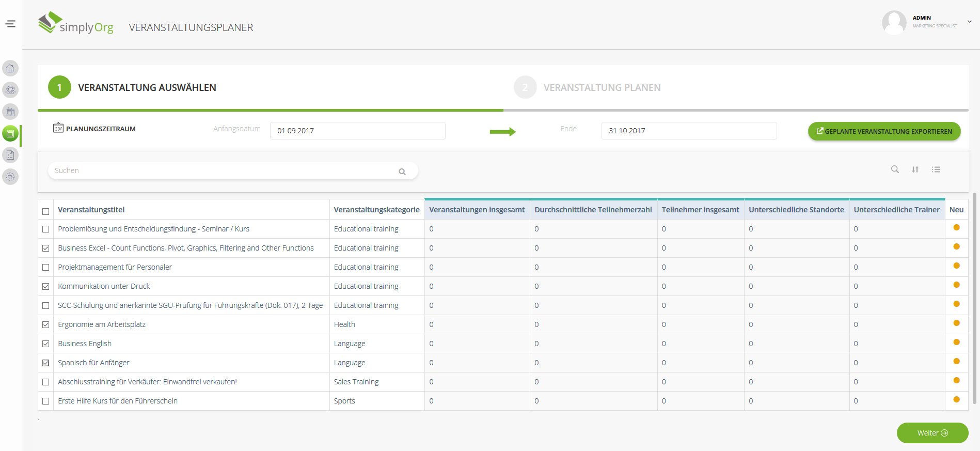
Task: Open the settings gear sidebar icon
Action: tap(10, 177)
